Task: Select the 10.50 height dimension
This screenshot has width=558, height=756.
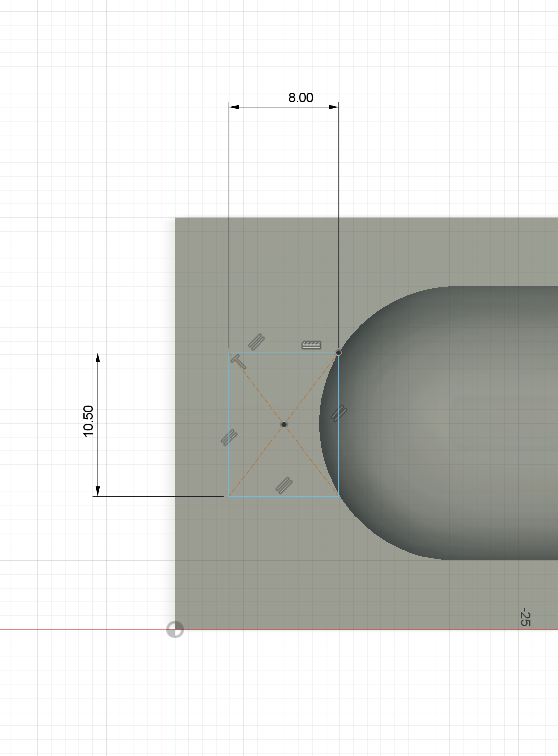Action: [x=88, y=421]
